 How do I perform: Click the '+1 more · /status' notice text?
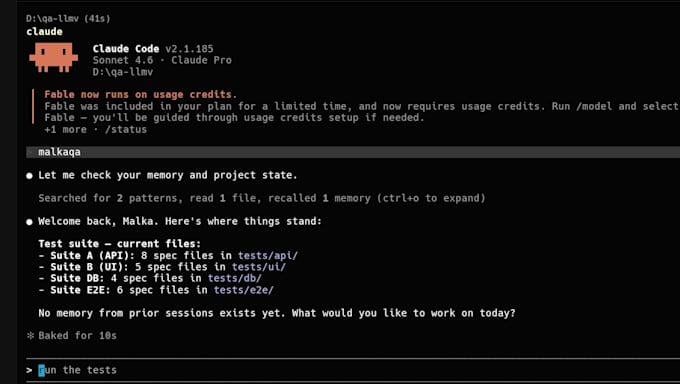(x=95, y=129)
